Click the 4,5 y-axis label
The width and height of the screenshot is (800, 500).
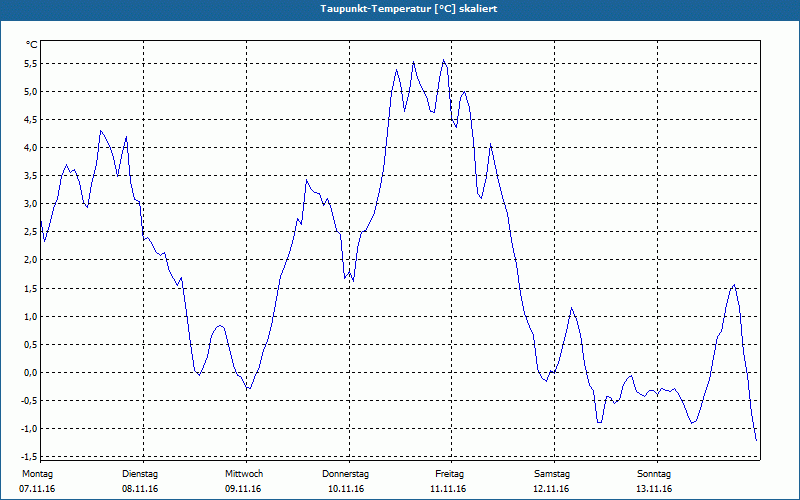[31, 120]
